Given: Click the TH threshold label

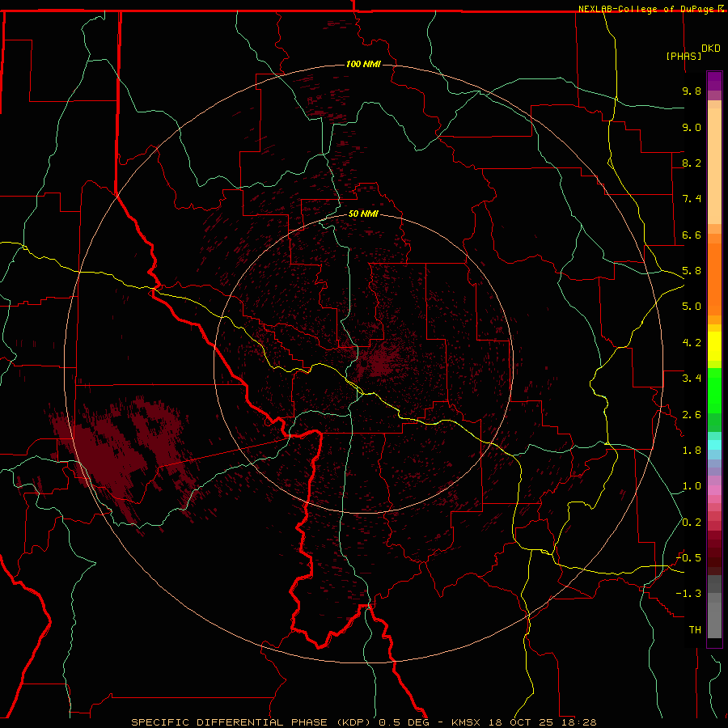Looking at the screenshot, I should click(x=695, y=630).
